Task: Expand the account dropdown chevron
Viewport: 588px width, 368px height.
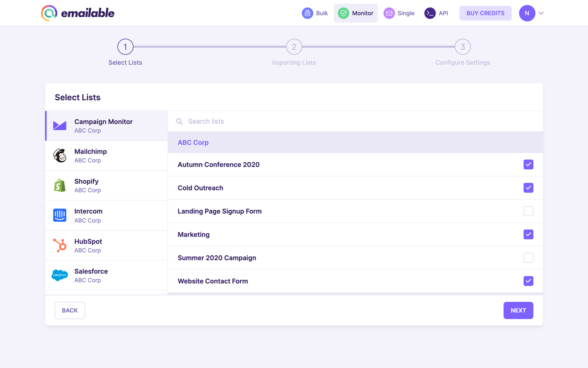Action: pyautogui.click(x=541, y=13)
